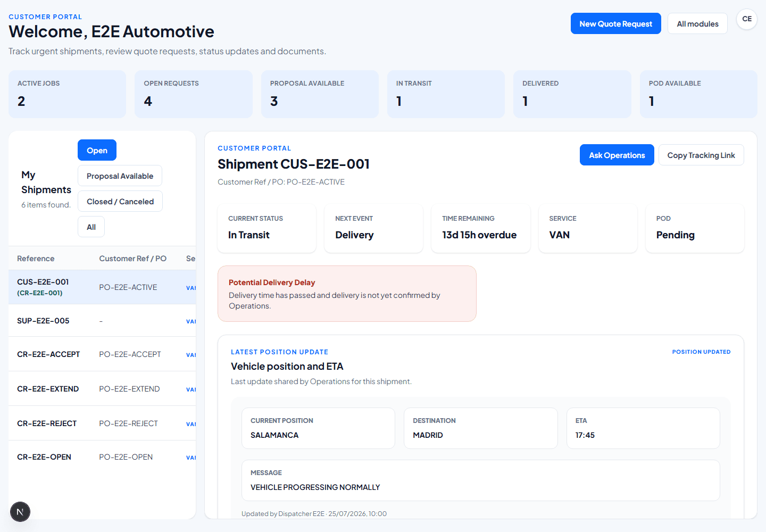The image size is (766, 532).
Task: Show Closed / Canceled shipments
Action: 120,201
